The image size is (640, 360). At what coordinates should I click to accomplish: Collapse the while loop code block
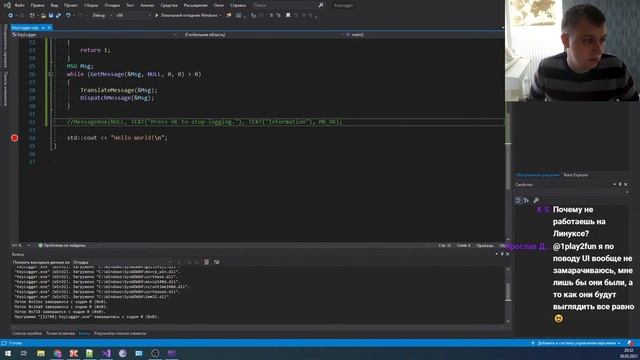pos(51,74)
